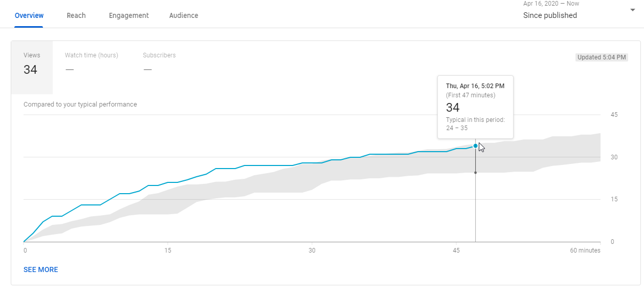Open the Reach tab
Viewport: 644px width, 291px height.
click(x=76, y=15)
